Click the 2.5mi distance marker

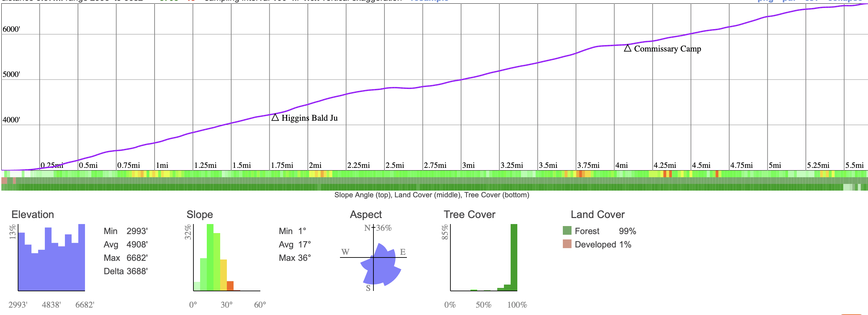[x=395, y=166]
